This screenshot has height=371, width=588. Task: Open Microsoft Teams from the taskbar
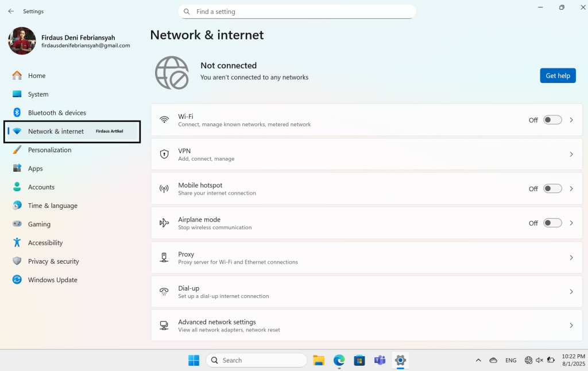pyautogui.click(x=380, y=360)
